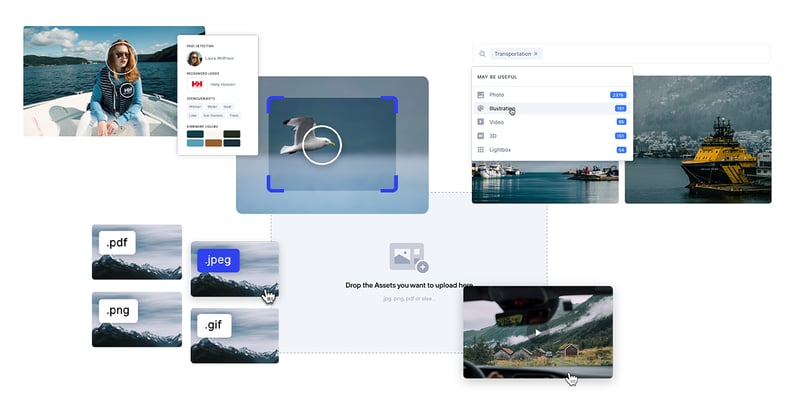The height and width of the screenshot is (400, 800).
Task: Click the Photo category icon
Action: click(x=481, y=94)
